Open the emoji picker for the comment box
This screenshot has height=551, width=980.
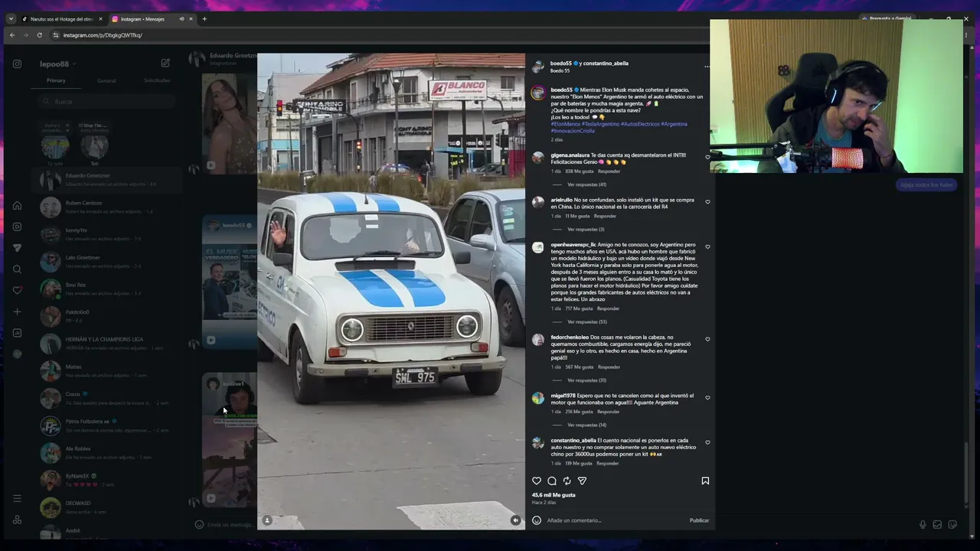tap(537, 520)
